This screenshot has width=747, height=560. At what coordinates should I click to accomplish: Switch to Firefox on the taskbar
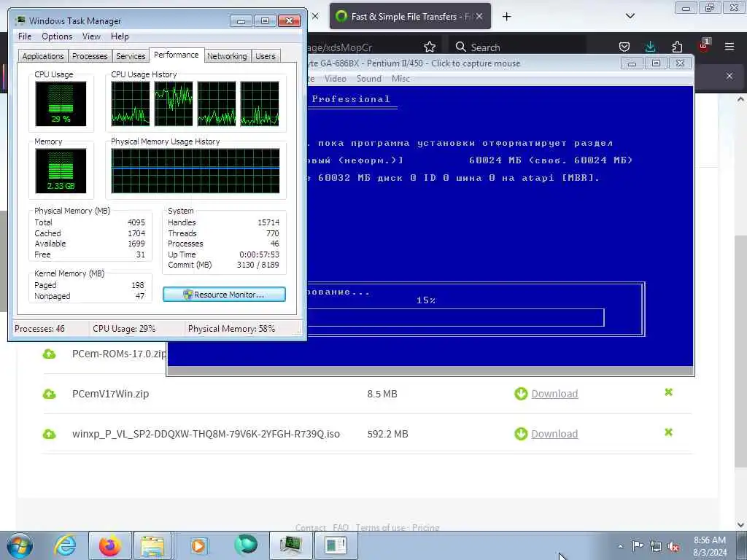point(109,545)
